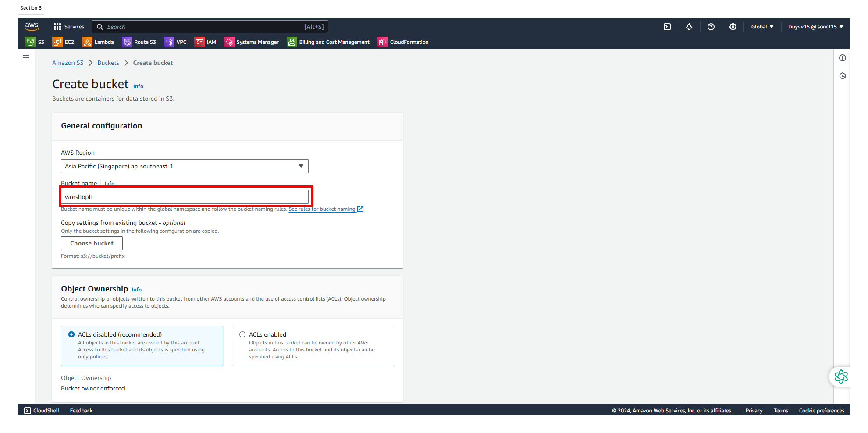Open the Terms footer link
The width and height of the screenshot is (868, 433).
coord(781,411)
